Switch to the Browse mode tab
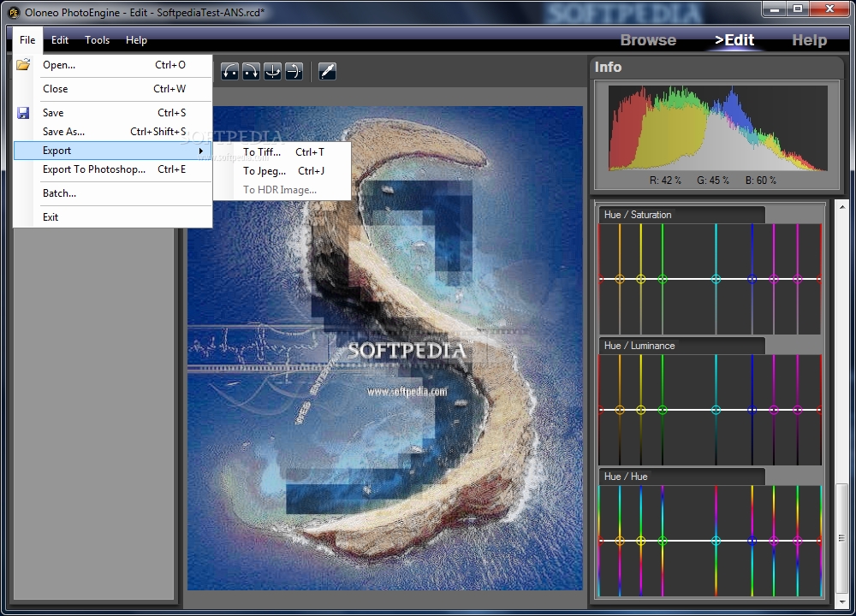 [648, 40]
